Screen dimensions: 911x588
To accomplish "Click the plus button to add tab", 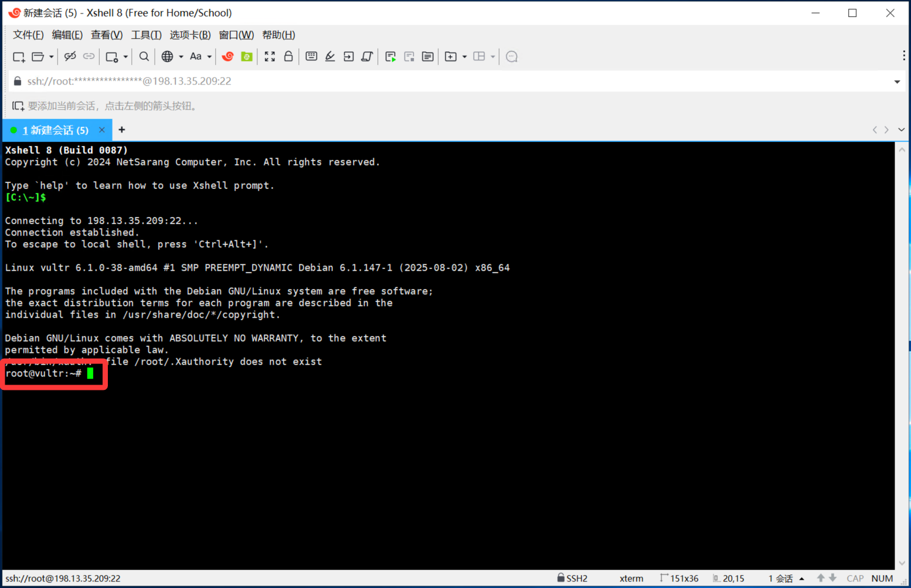I will [x=122, y=130].
